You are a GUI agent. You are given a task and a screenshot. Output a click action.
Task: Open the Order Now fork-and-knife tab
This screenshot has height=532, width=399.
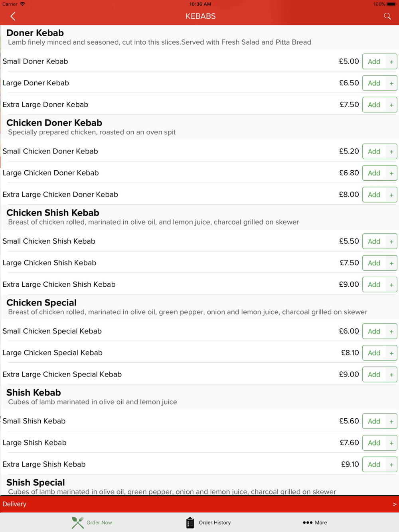click(x=92, y=522)
